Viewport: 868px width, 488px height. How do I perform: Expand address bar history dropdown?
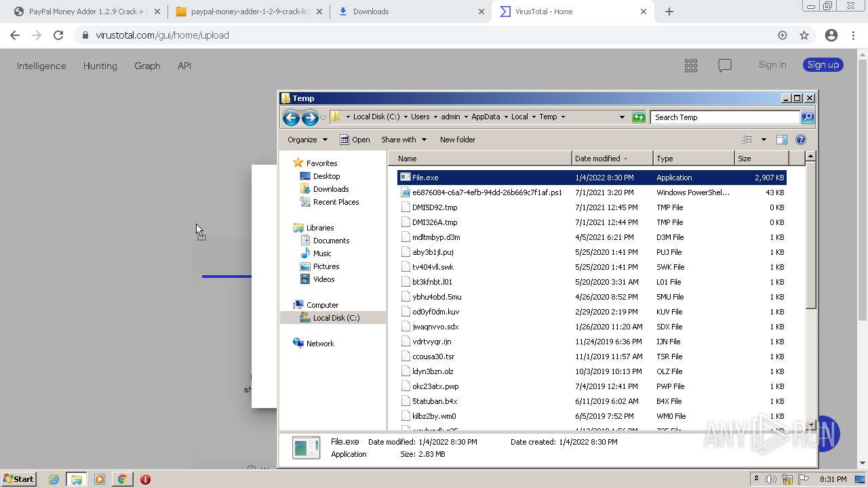622,117
